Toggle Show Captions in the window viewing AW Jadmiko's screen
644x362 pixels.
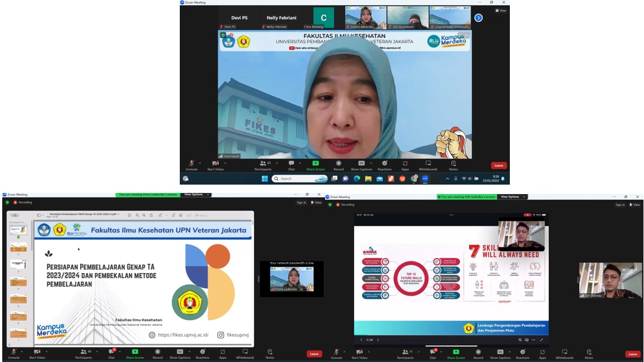tap(500, 353)
